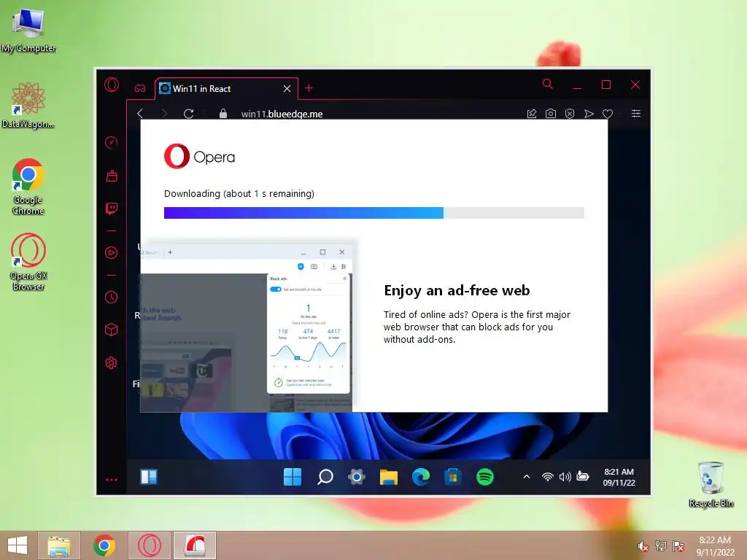Open Microsoft Store in Win11 taskbar
The image size is (747, 560).
point(452,477)
